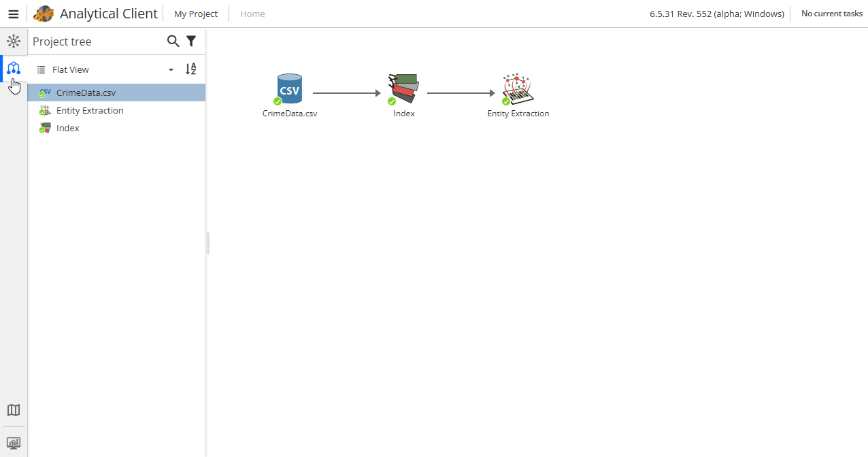Viewport: 868px width, 457px height.
Task: Click the asterisk icon atop the left sidebar
Action: [14, 41]
